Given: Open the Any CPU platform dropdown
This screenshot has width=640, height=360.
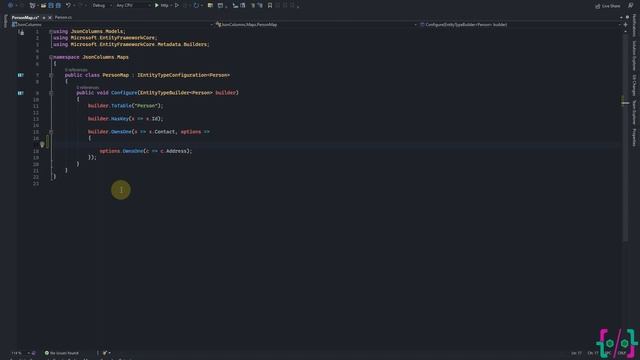Looking at the screenshot, I should pyautogui.click(x=133, y=5).
